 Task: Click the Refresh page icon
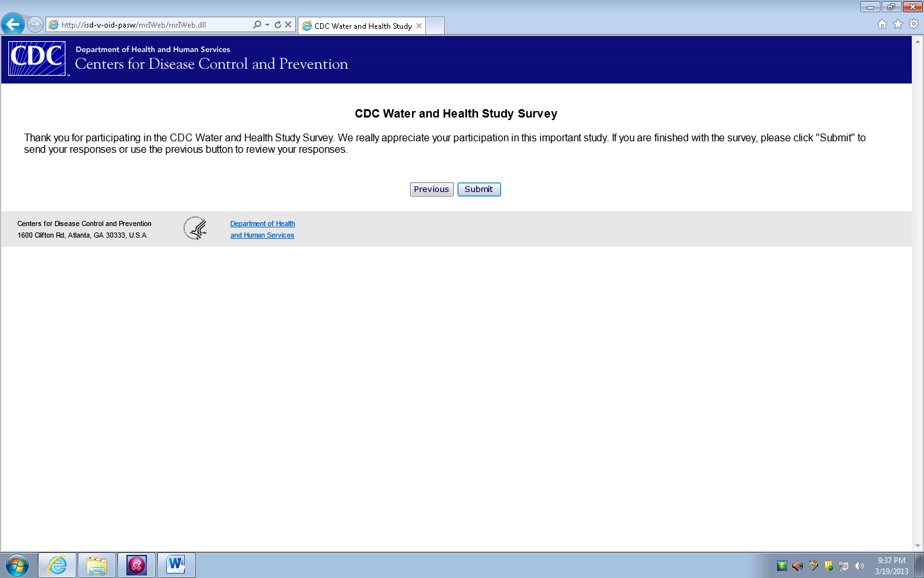tap(278, 24)
